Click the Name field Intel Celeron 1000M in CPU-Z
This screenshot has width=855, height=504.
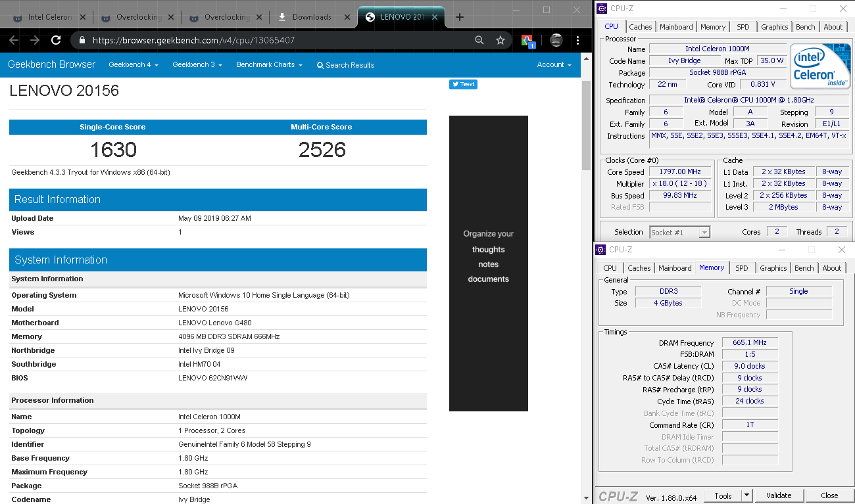(x=718, y=49)
